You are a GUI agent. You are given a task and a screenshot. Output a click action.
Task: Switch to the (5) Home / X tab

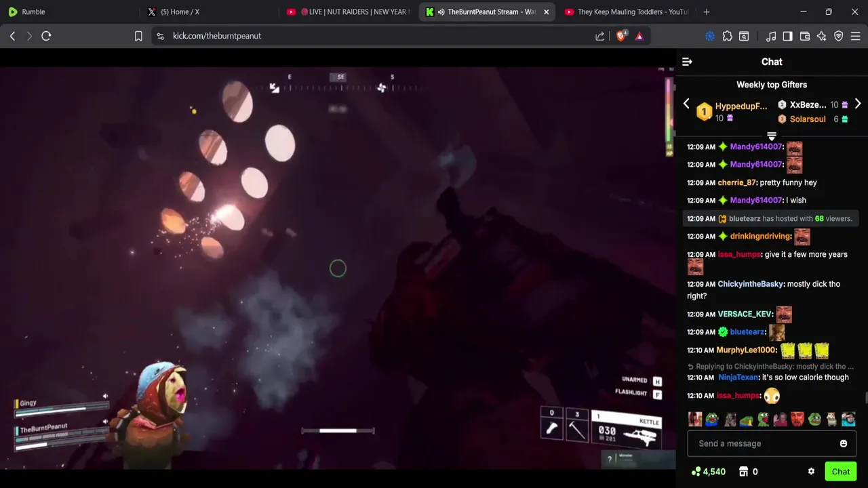click(209, 12)
